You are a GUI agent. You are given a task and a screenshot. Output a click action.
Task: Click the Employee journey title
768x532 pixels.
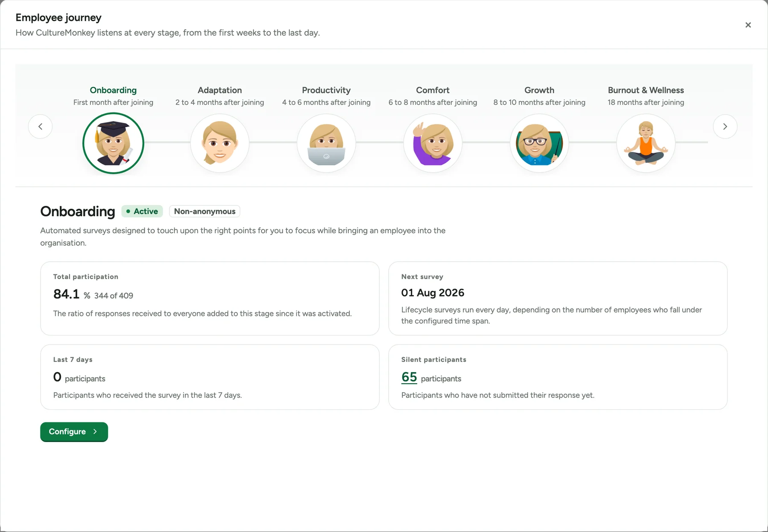58,17
